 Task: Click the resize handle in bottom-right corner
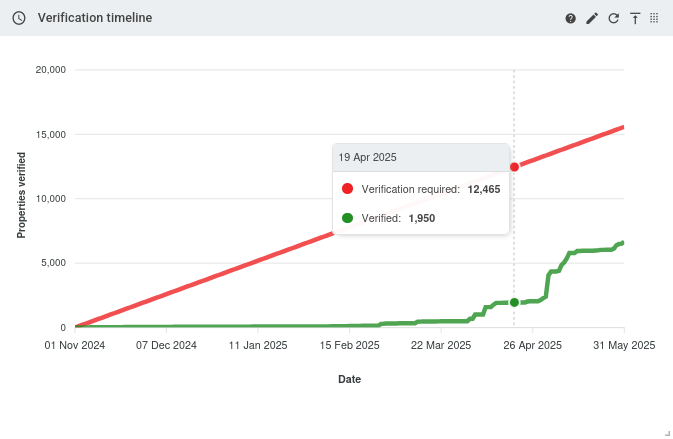pos(664,431)
